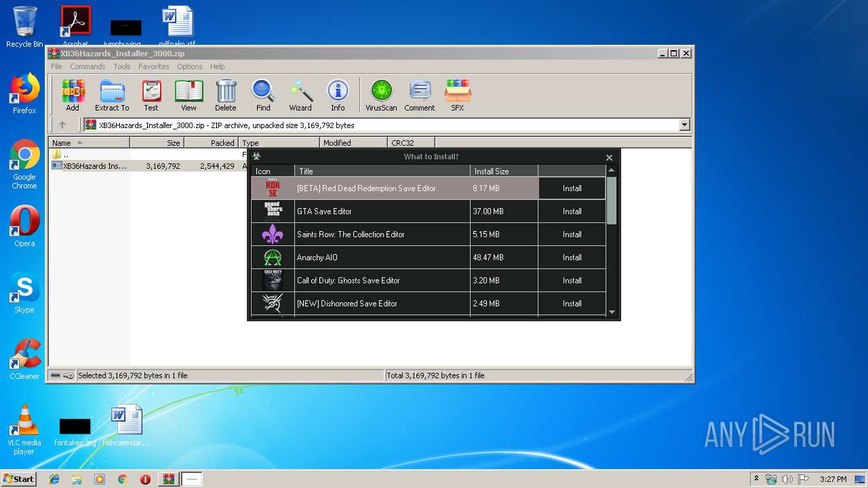Click the Start button
The height and width of the screenshot is (488, 868).
pyautogui.click(x=18, y=479)
